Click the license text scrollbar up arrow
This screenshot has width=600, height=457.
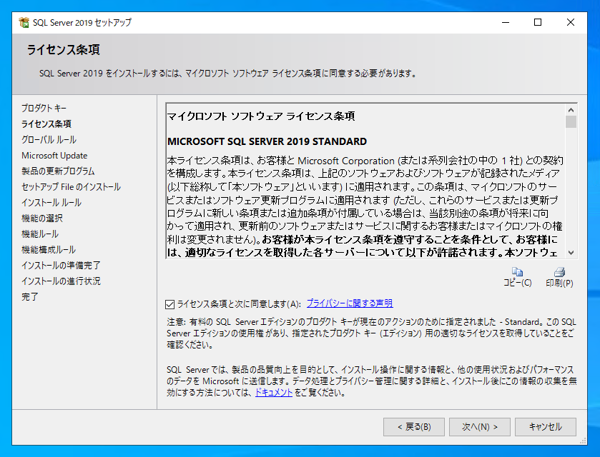point(571,110)
